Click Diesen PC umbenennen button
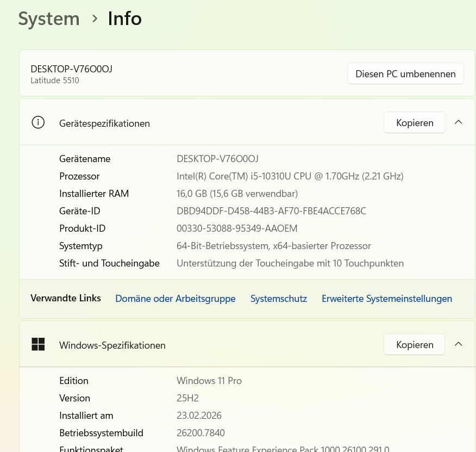This screenshot has height=452, width=476. [405, 73]
